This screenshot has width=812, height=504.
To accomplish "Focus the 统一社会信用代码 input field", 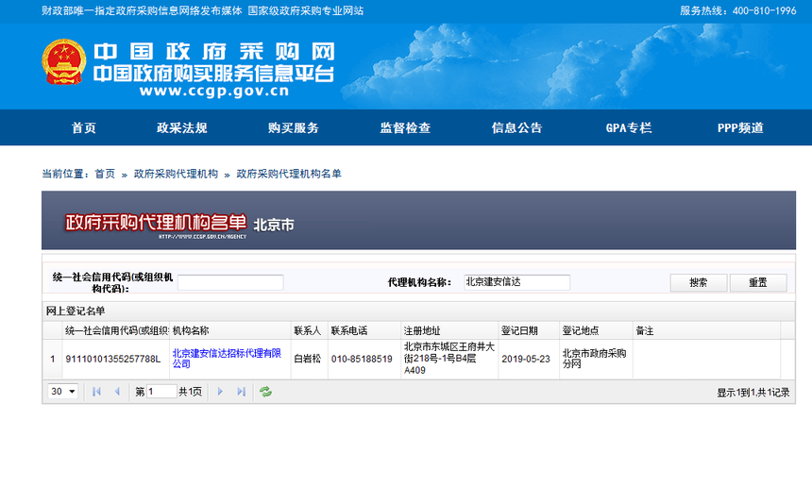I will coord(230,282).
